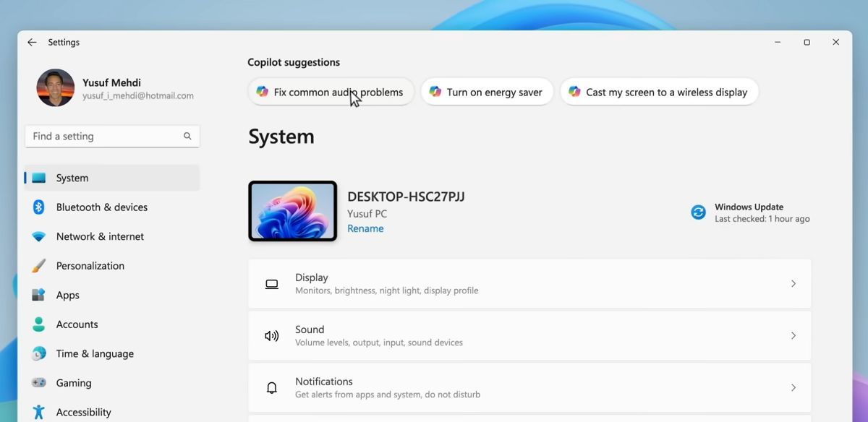
Task: Click the Bluetooth & devices icon in sidebar
Action: 39,207
